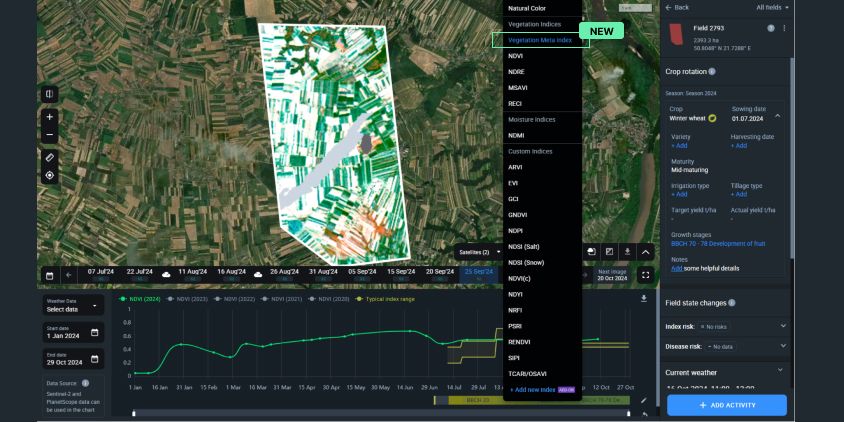
Task: Toggle NDVI (2020) chart series
Action: (329, 299)
